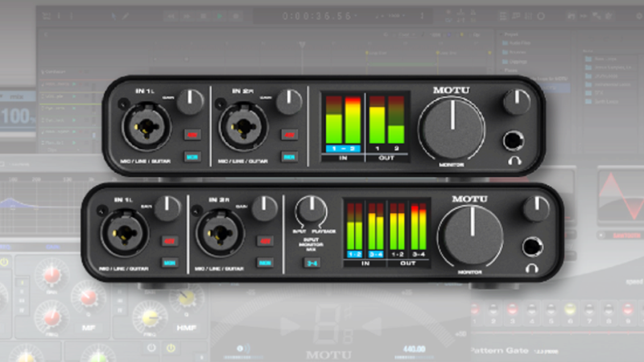
Task: Click the large MONITOR knob on upper unit
Action: click(452, 129)
